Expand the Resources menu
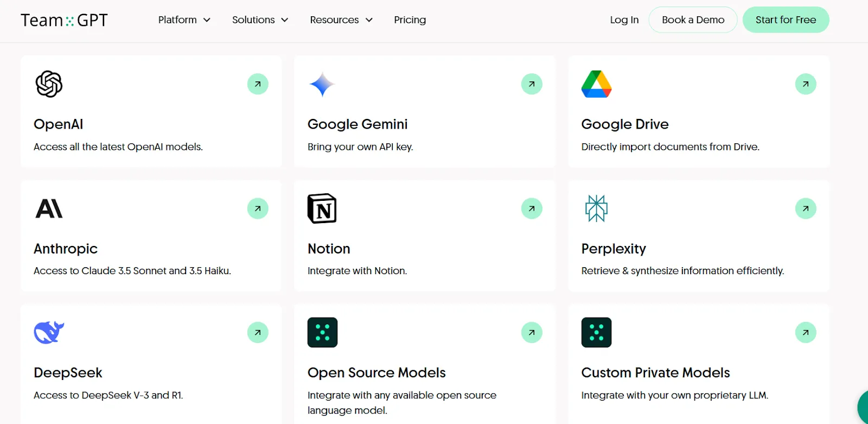This screenshot has height=424, width=868. tap(341, 20)
